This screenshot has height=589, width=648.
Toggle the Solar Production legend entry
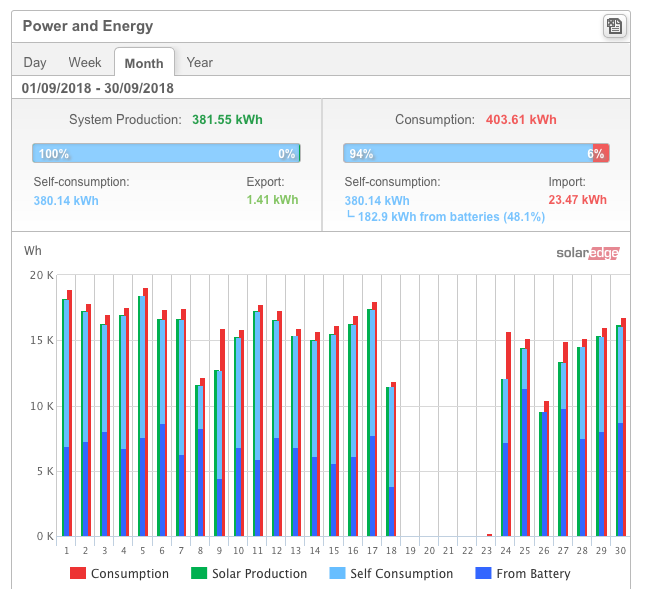click(249, 573)
